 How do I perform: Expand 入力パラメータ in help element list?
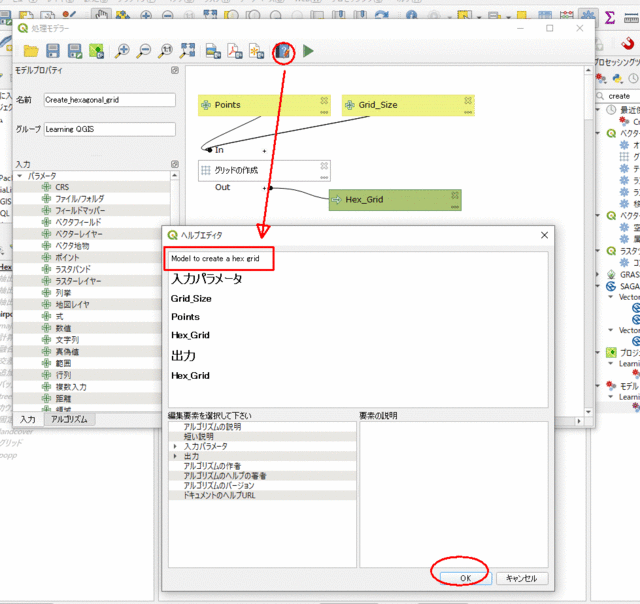[x=175, y=446]
